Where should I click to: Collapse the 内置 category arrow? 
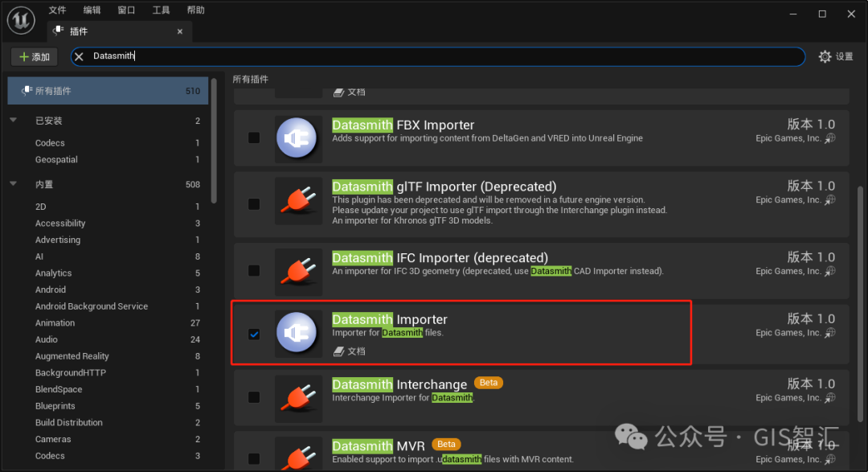tap(14, 184)
